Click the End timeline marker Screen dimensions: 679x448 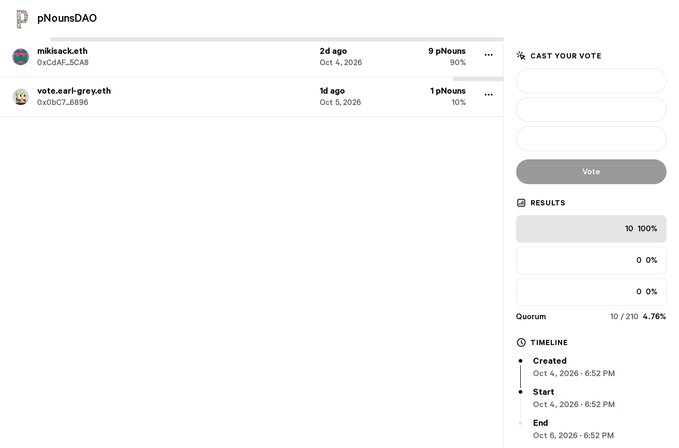coord(521,423)
